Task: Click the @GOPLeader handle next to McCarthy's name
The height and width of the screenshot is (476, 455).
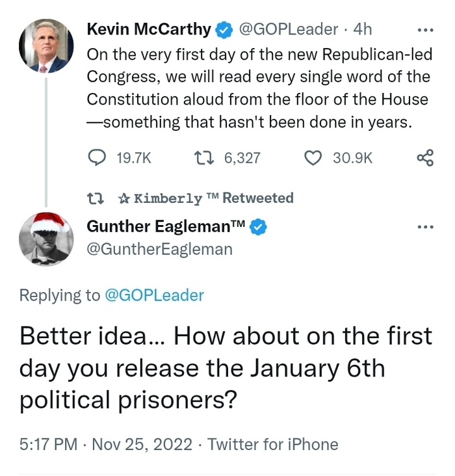Action: pos(288,29)
